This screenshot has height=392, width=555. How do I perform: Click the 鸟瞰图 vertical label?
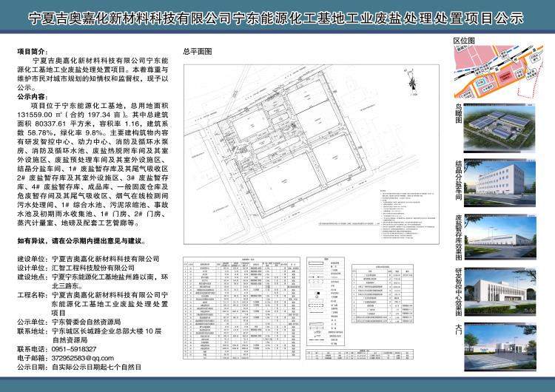click(x=458, y=114)
